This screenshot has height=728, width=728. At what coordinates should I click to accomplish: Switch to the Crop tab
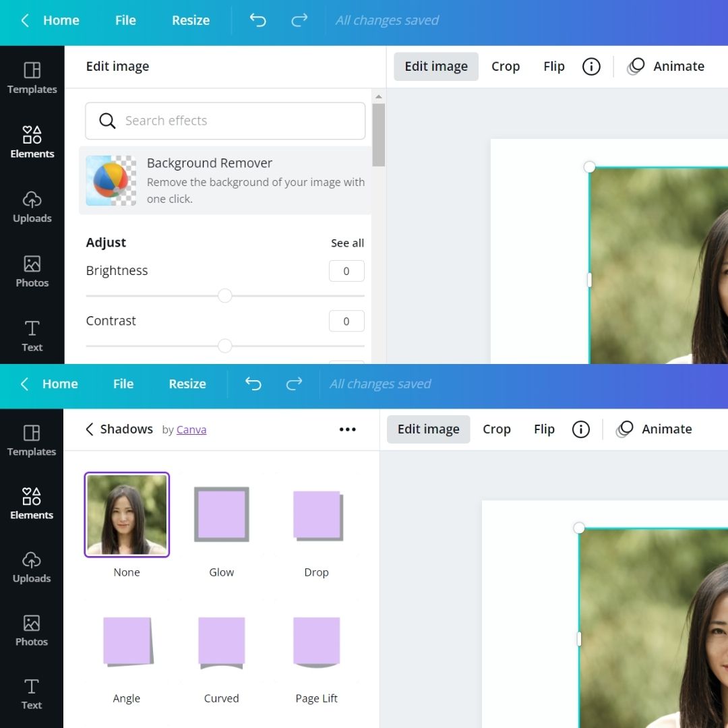[x=506, y=66]
